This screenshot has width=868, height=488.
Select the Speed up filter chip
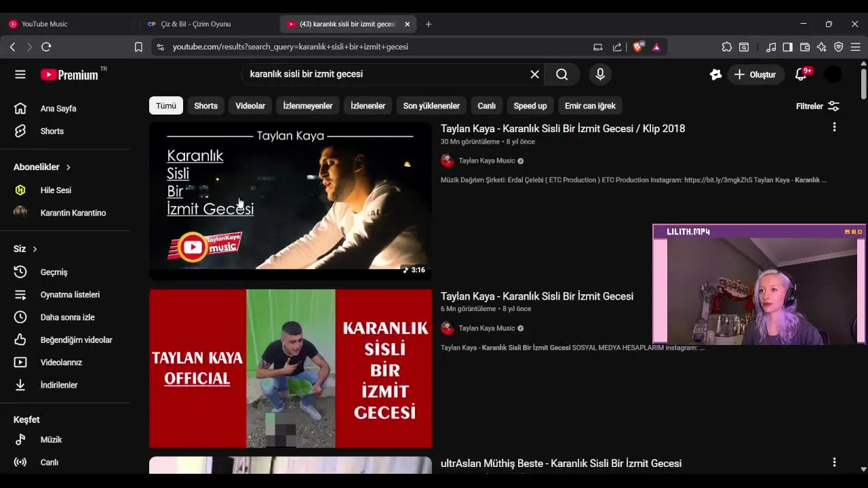530,106
